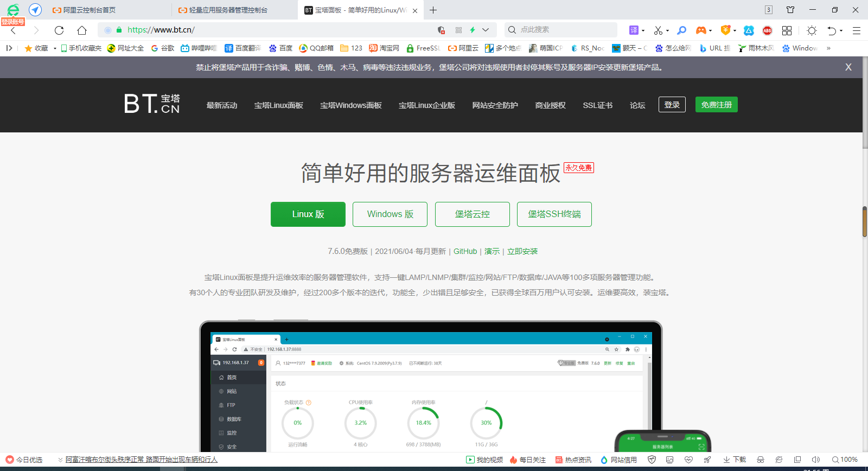Click the yellow shield wallet toolbar icon
The width and height of the screenshot is (868, 471).
coord(725,30)
